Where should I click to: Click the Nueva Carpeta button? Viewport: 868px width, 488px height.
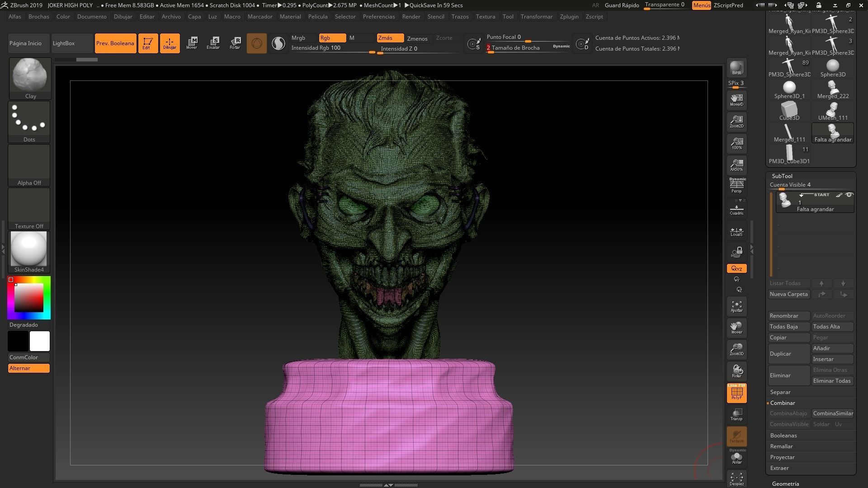click(789, 294)
